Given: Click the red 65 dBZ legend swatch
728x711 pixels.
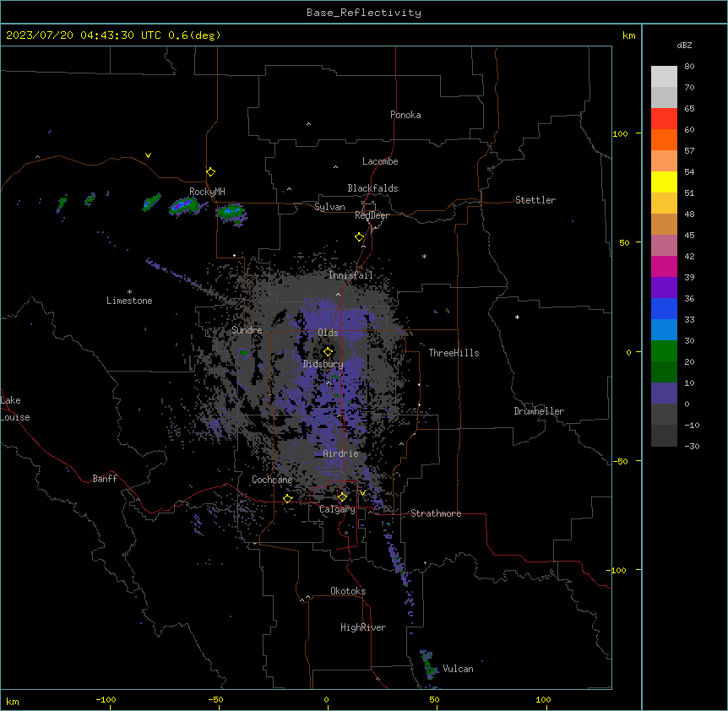Looking at the screenshot, I should [664, 118].
